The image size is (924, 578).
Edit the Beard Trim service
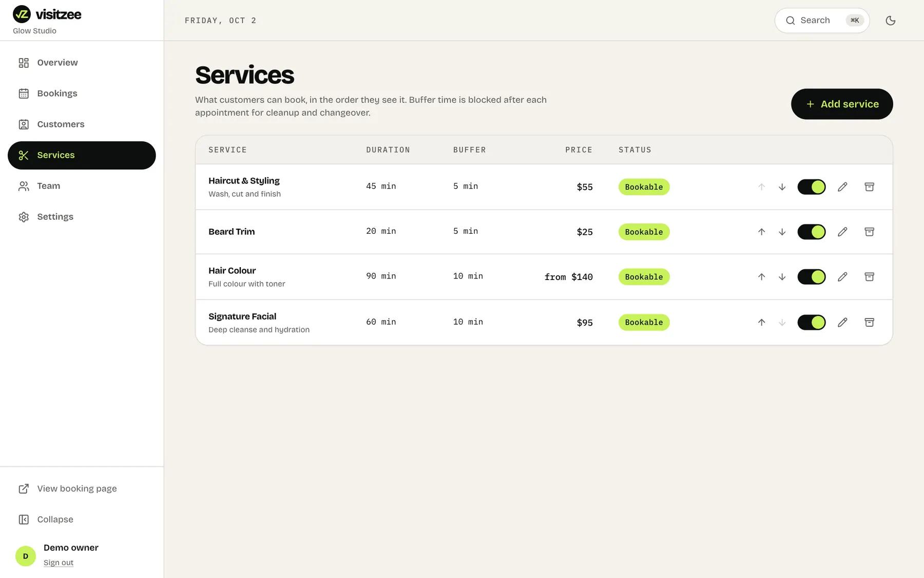coord(842,232)
